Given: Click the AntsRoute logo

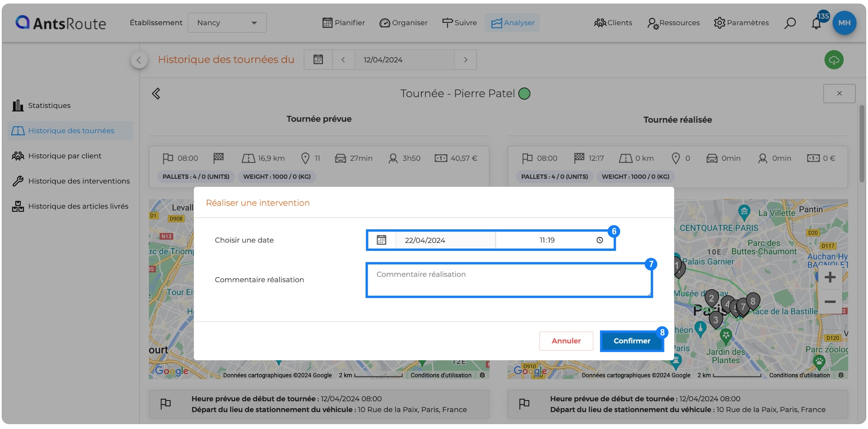Looking at the screenshot, I should [x=61, y=23].
